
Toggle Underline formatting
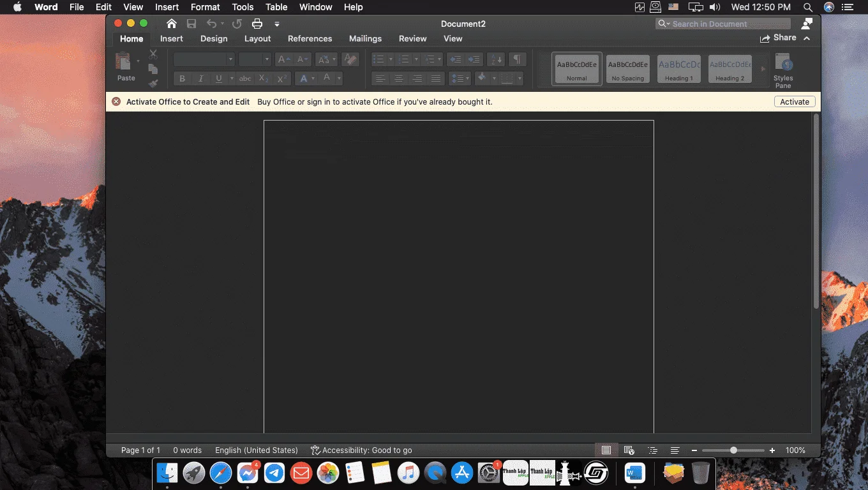pyautogui.click(x=219, y=78)
